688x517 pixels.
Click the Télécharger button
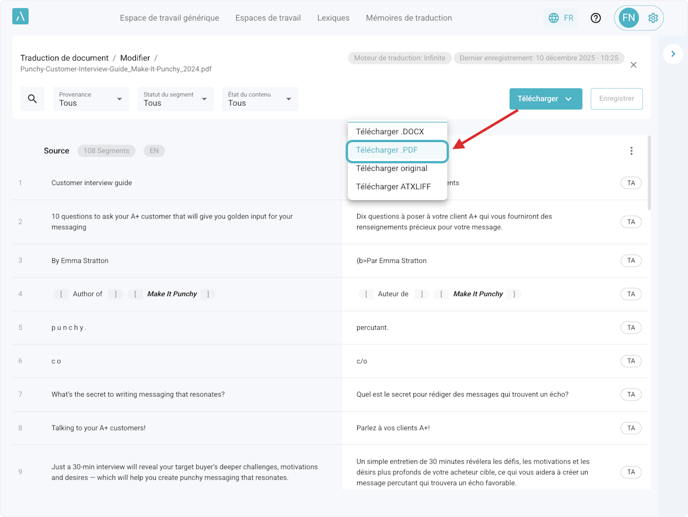(545, 99)
